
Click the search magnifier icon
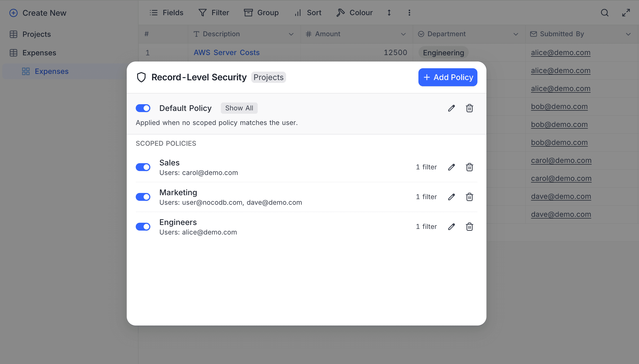[x=605, y=13]
